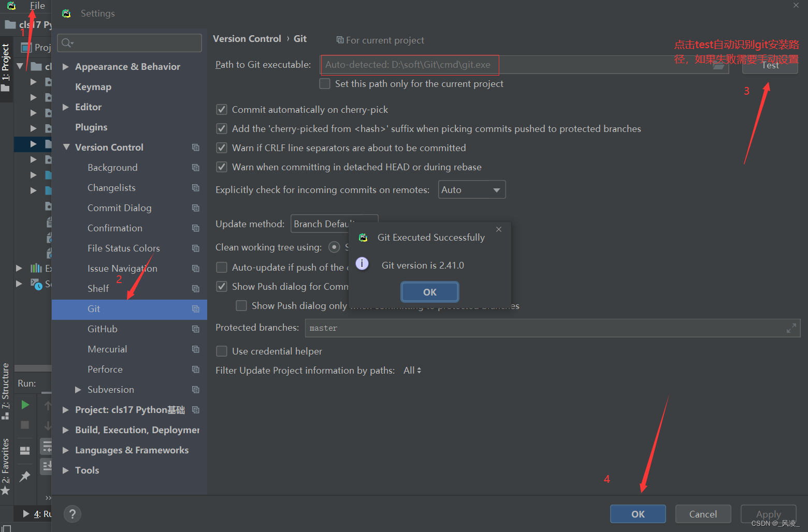Open the 4: Run tool window tab
Viewport: 808px width, 532px height.
[x=37, y=514]
